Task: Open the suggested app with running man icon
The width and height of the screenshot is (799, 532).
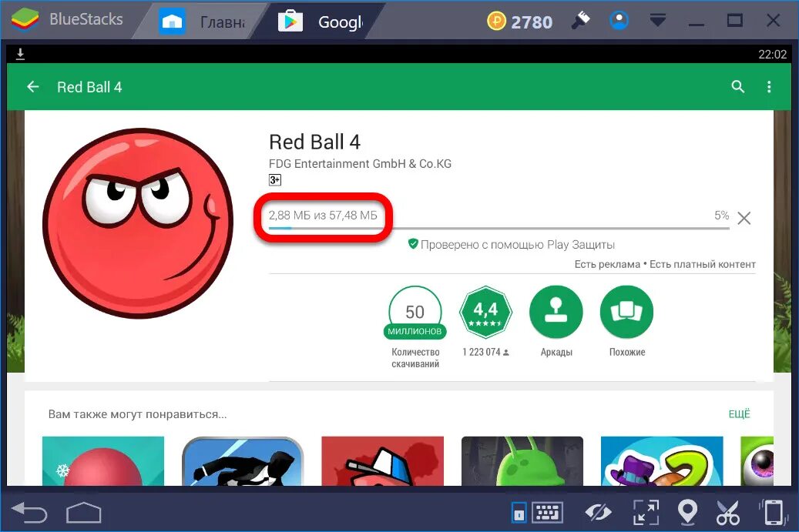Action: (243, 460)
